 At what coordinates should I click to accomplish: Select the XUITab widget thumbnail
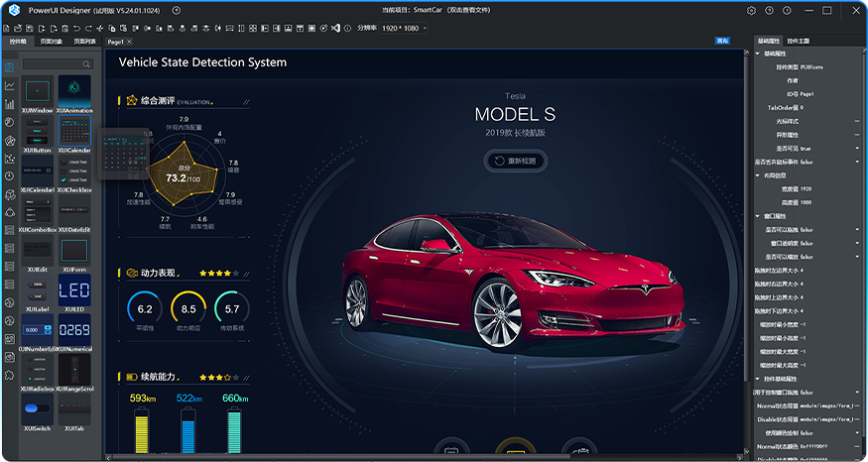click(74, 409)
